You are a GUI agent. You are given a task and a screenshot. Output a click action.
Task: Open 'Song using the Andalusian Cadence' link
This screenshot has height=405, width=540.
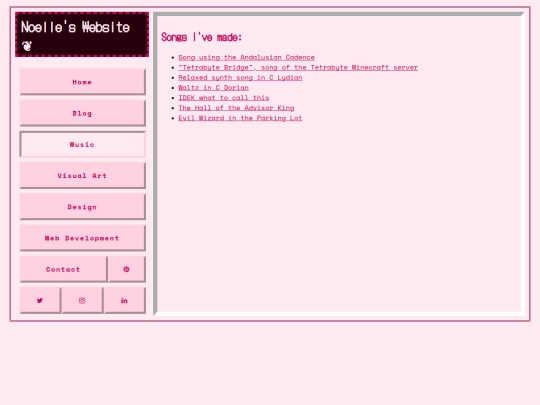pos(246,57)
